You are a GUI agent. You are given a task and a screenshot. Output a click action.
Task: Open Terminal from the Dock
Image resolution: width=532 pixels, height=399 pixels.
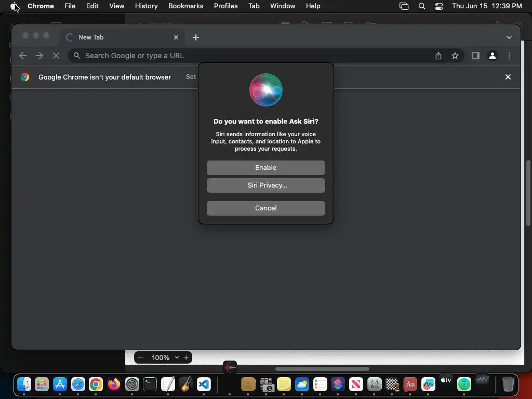click(x=150, y=384)
